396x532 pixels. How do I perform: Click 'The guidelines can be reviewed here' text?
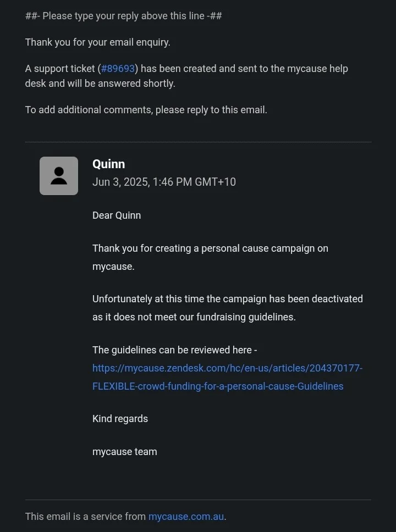tap(174, 350)
